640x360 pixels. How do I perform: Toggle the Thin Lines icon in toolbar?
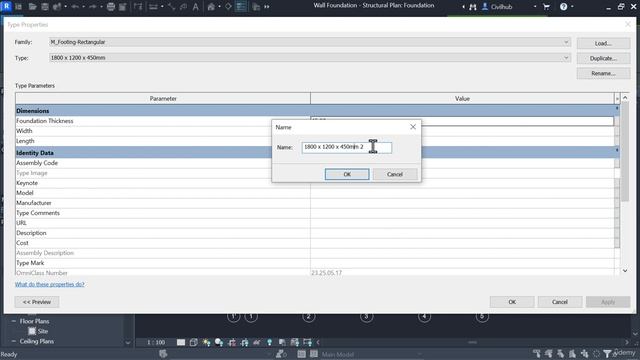click(241, 7)
